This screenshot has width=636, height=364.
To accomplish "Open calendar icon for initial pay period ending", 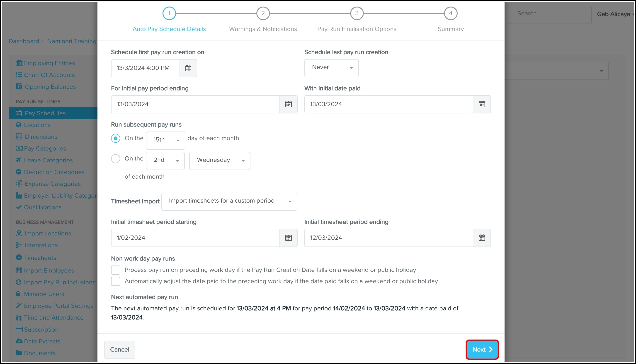I will pyautogui.click(x=288, y=104).
